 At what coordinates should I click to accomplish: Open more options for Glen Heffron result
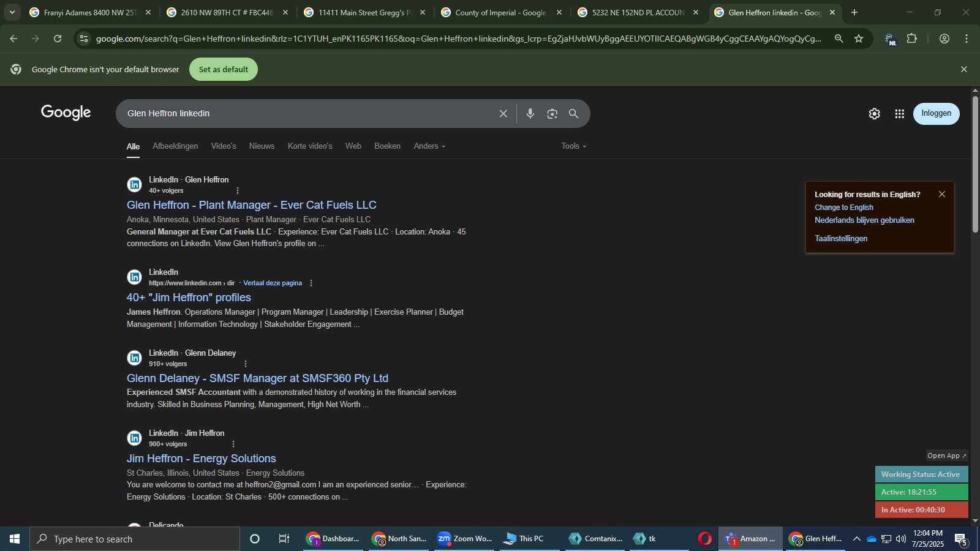pos(238,190)
